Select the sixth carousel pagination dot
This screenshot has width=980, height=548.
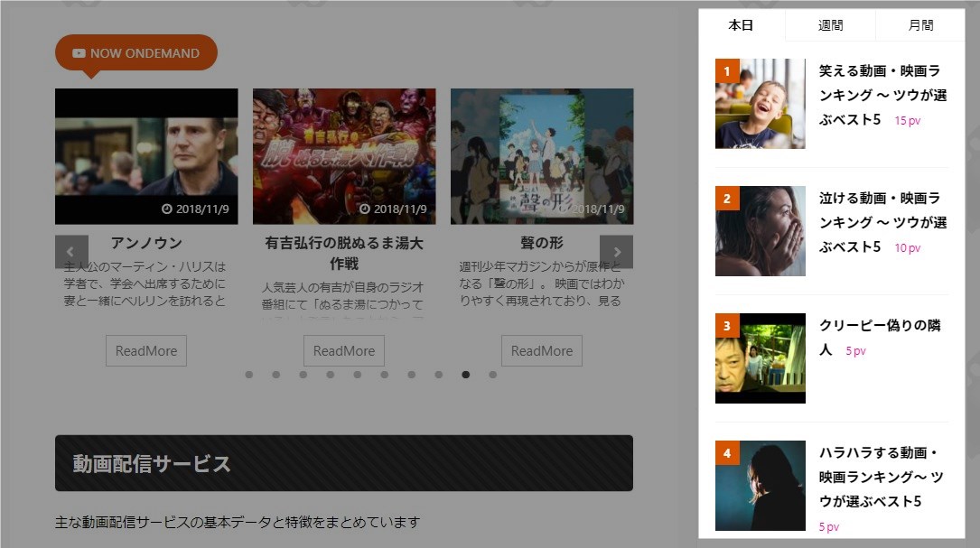[385, 375]
